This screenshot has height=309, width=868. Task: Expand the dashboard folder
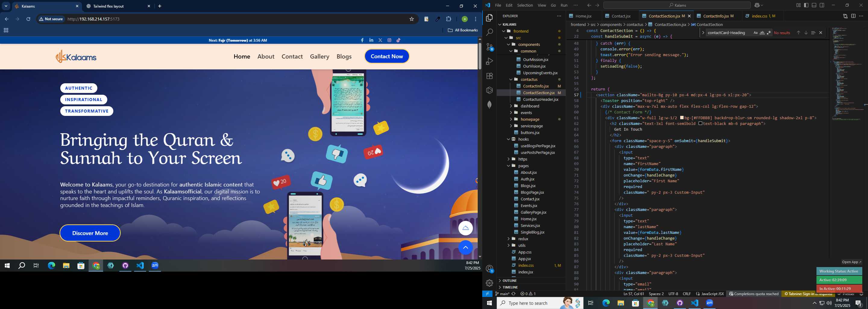(511, 106)
